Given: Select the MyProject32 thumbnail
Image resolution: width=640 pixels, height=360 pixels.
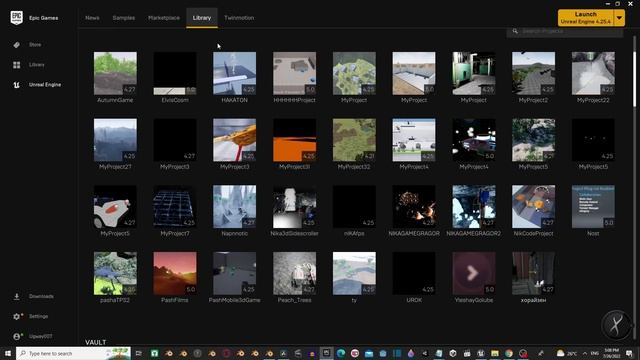Looking at the screenshot, I should point(354,140).
